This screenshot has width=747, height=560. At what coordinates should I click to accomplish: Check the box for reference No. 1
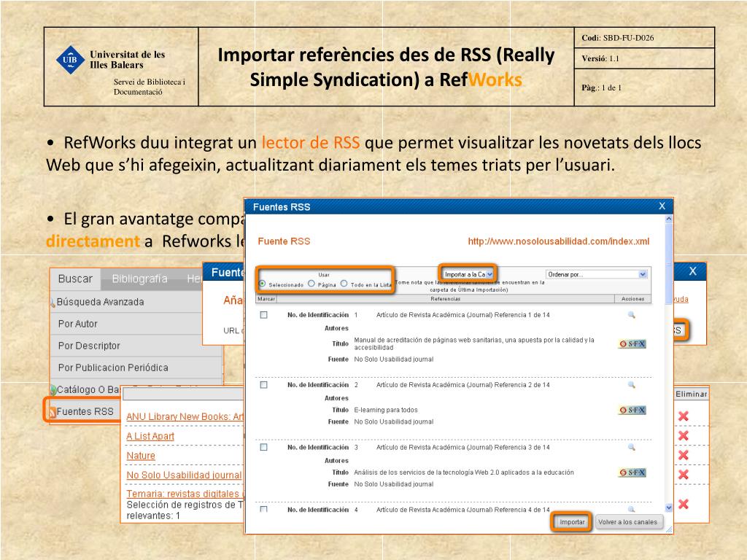[x=263, y=315]
